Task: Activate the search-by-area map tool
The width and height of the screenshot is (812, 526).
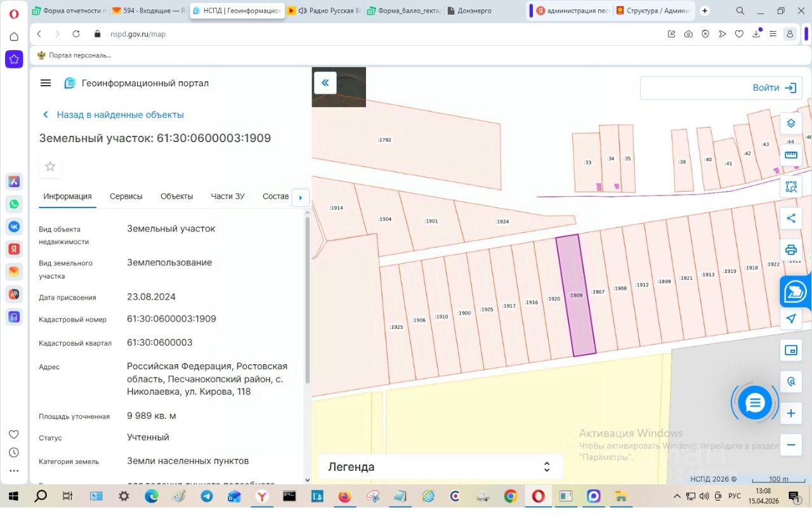Action: (790, 187)
